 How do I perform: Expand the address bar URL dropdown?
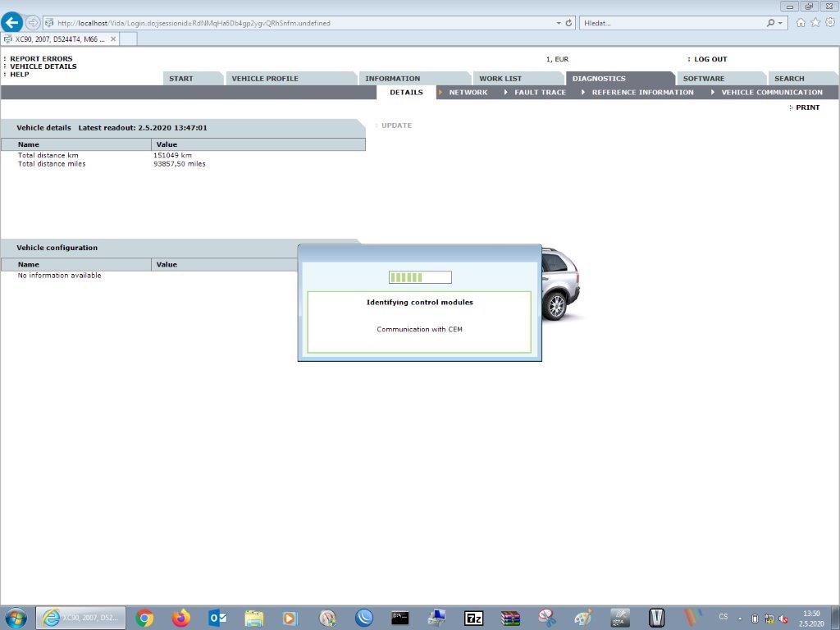coord(559,23)
